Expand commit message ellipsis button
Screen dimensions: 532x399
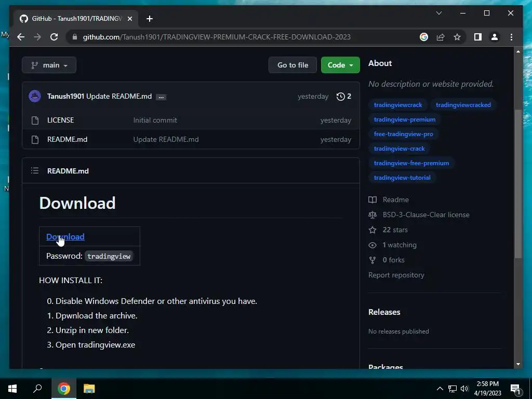[x=161, y=97]
